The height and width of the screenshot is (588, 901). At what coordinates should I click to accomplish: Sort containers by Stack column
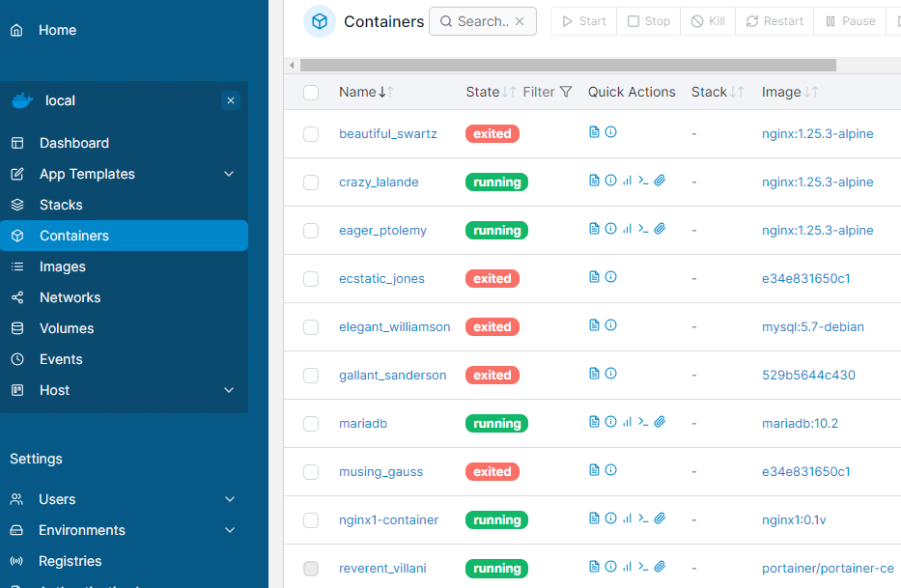(x=718, y=92)
